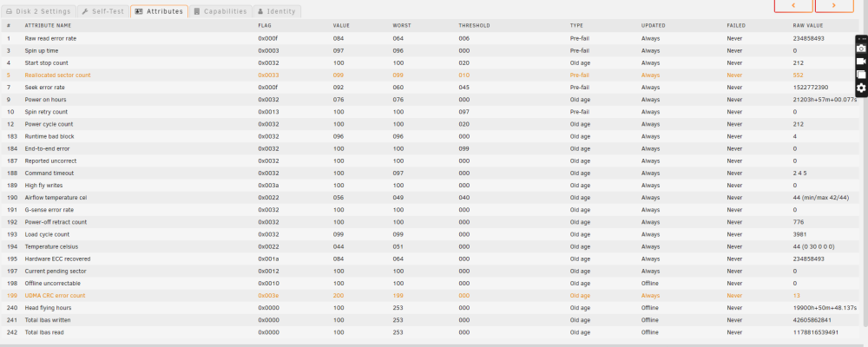Click flag 0x001a of Hardware ECC recovered
The width and height of the screenshot is (868, 347).
tap(268, 259)
